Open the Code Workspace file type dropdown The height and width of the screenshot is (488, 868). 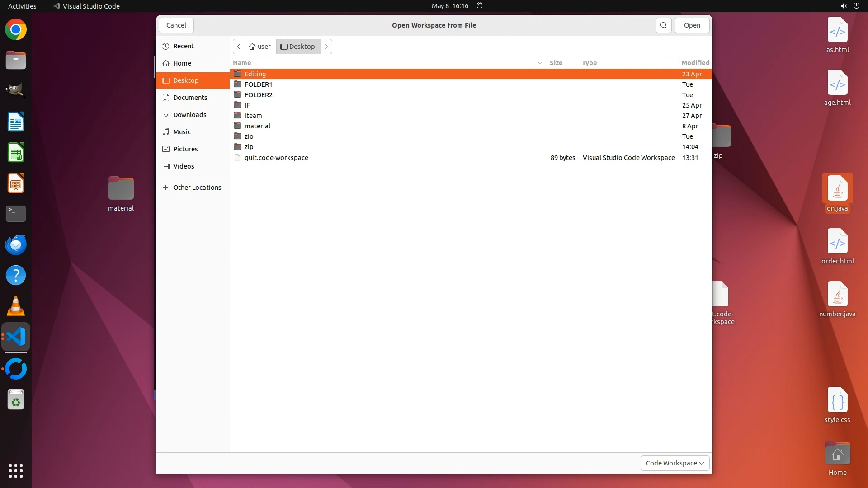(x=675, y=463)
